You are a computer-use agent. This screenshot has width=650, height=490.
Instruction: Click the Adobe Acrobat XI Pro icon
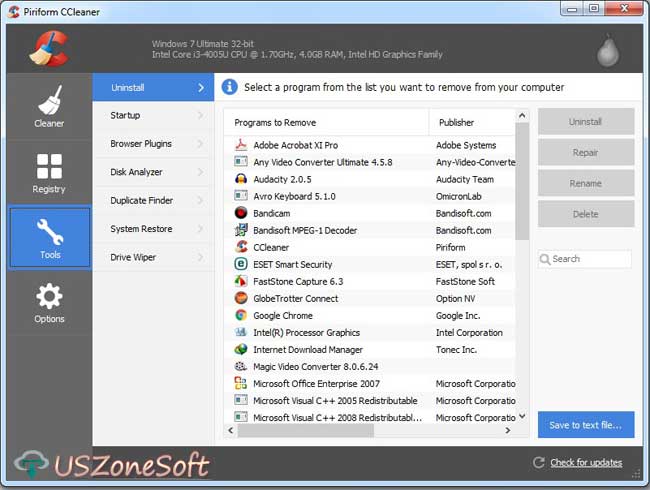point(241,145)
